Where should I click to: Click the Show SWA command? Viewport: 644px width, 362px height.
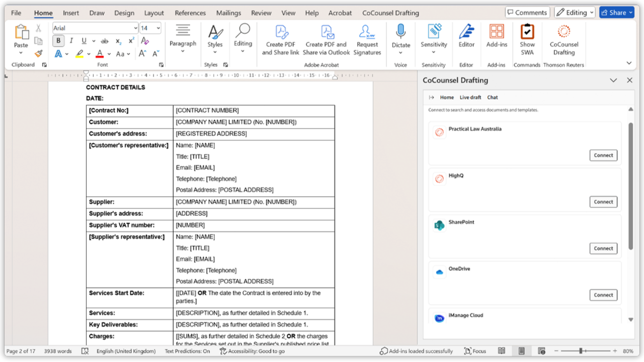527,40
